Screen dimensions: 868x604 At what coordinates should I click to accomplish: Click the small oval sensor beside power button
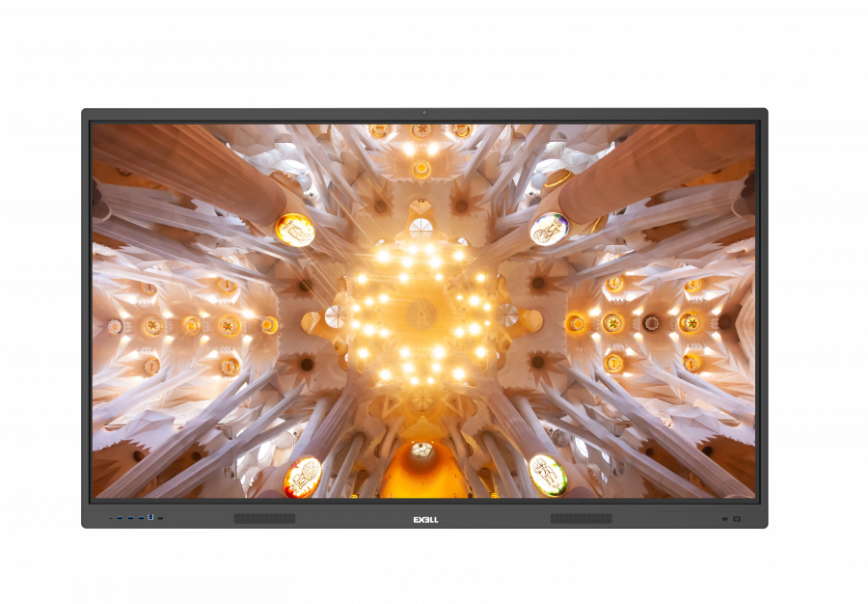point(724,519)
